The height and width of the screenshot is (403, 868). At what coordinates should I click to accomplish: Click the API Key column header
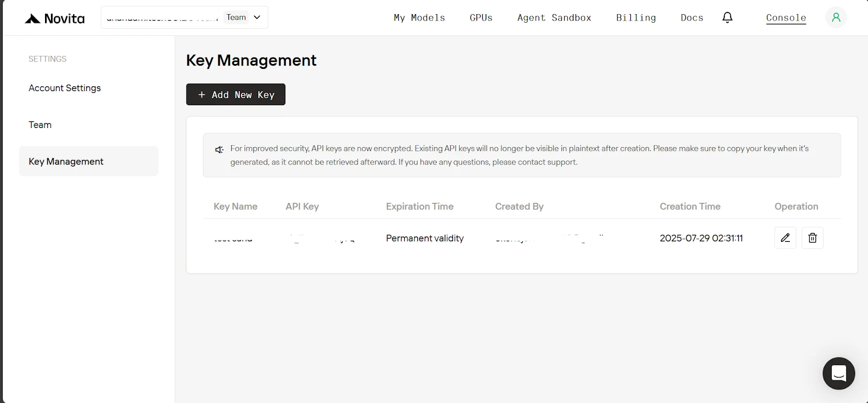click(302, 206)
